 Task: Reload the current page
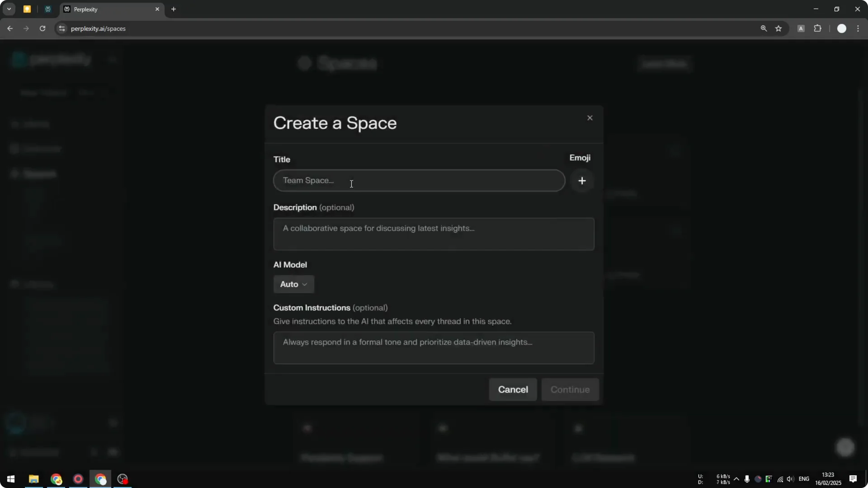click(42, 28)
